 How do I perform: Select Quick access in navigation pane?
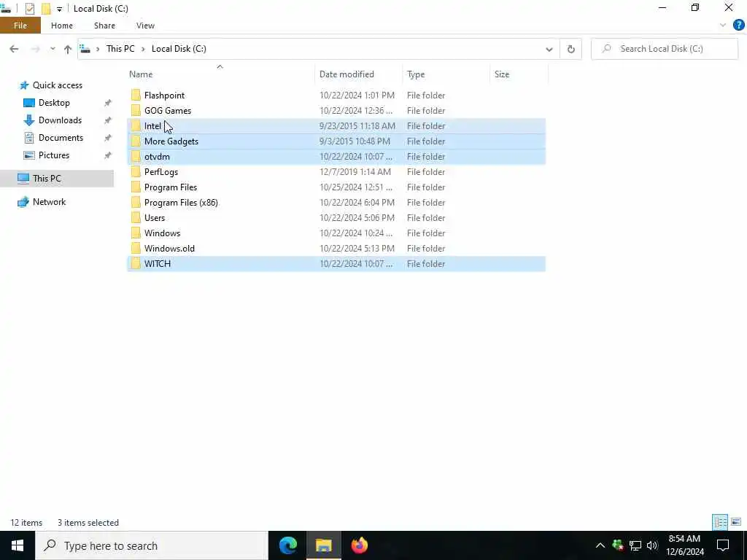click(x=57, y=85)
